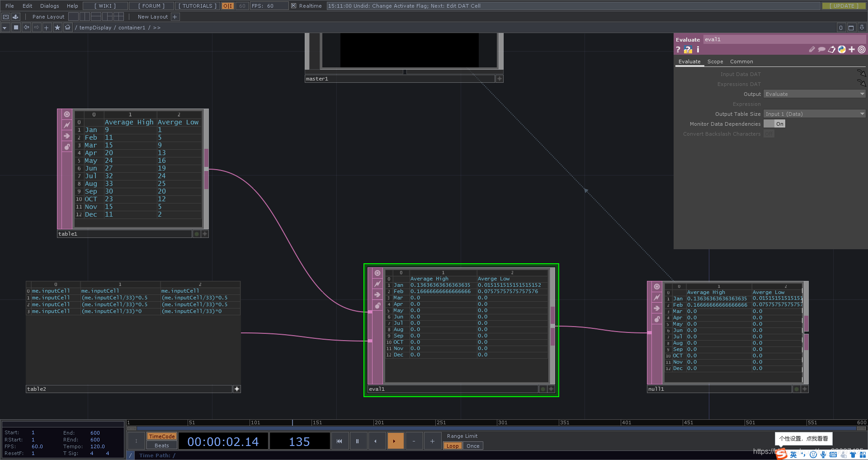The image size is (868, 460).
Task: Switch to the Common parameter tab
Action: (741, 62)
